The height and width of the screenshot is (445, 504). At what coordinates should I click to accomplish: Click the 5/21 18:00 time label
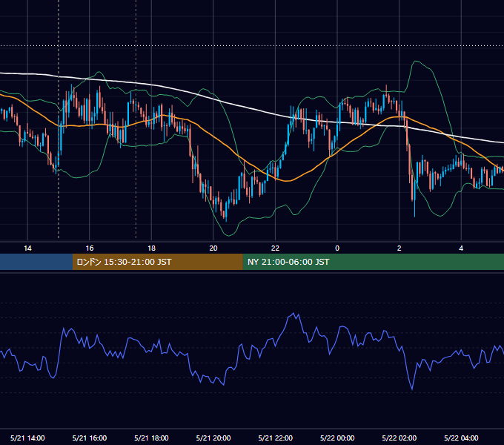click(151, 438)
